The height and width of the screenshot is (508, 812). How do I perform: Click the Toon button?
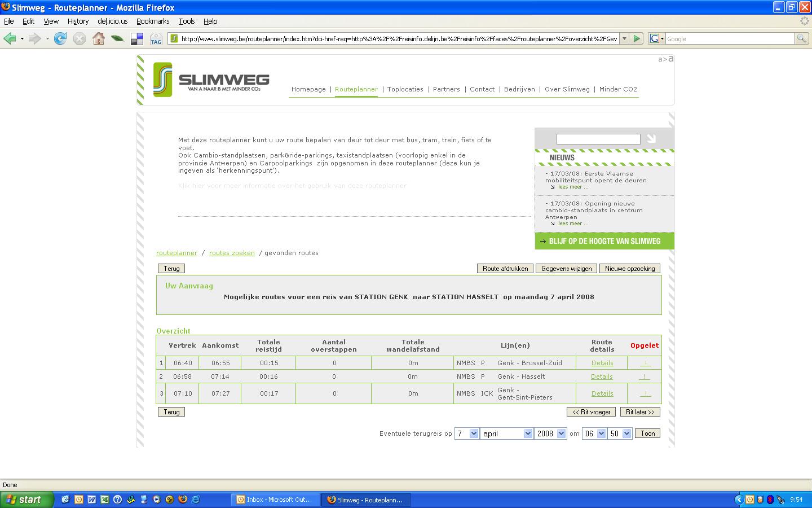648,433
